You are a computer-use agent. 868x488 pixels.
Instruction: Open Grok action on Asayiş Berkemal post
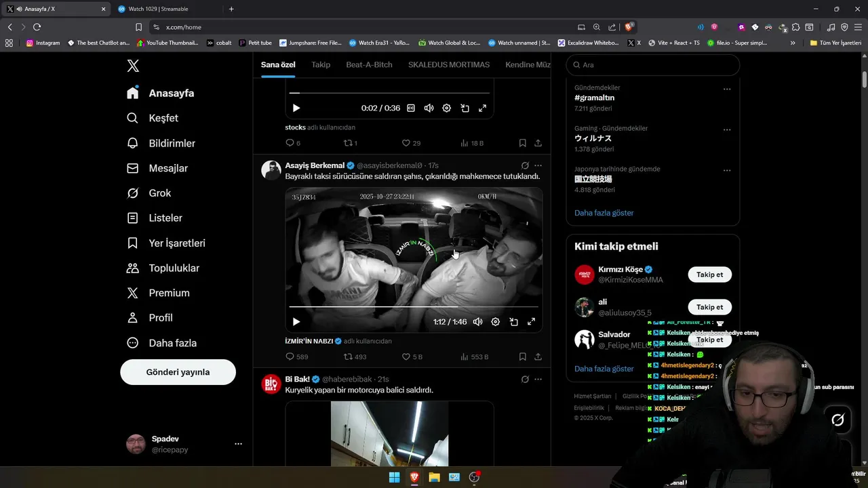tap(525, 165)
